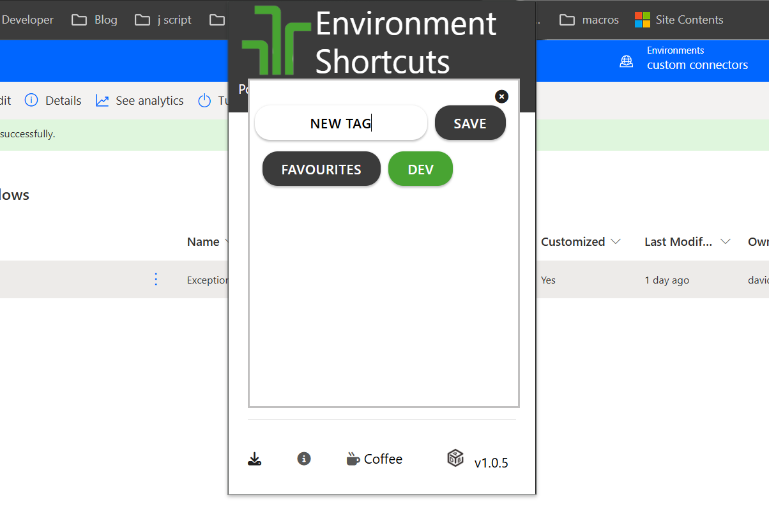Sort by the Name column header
The height and width of the screenshot is (532, 769).
tap(203, 241)
